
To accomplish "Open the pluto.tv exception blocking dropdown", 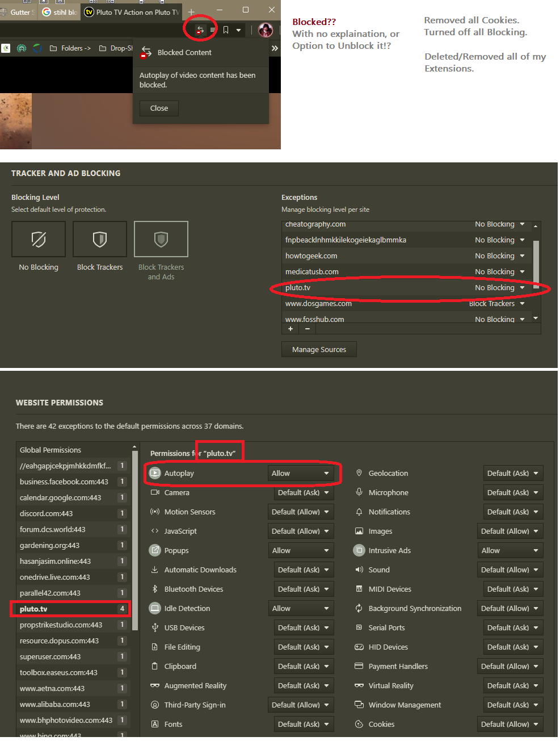I will tap(500, 288).
